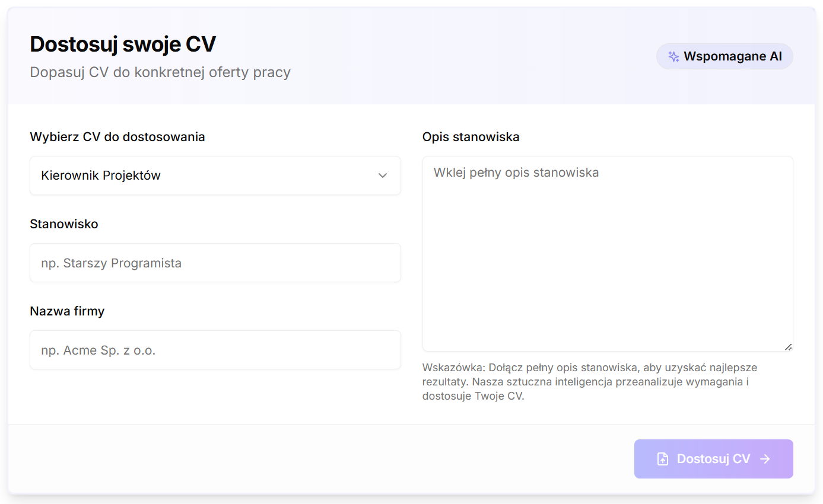
Task: Click the Wklej pełny opis stanowiska placeholder
Action: pyautogui.click(x=516, y=172)
